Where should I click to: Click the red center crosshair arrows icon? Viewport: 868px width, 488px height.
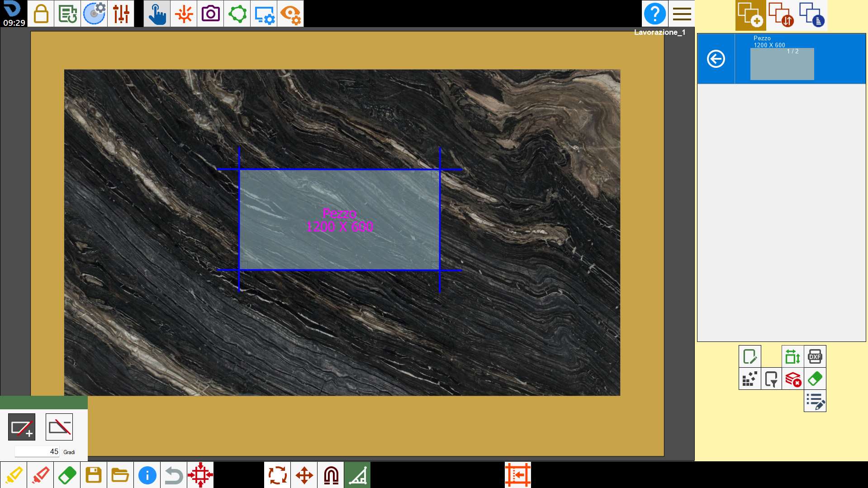click(200, 475)
